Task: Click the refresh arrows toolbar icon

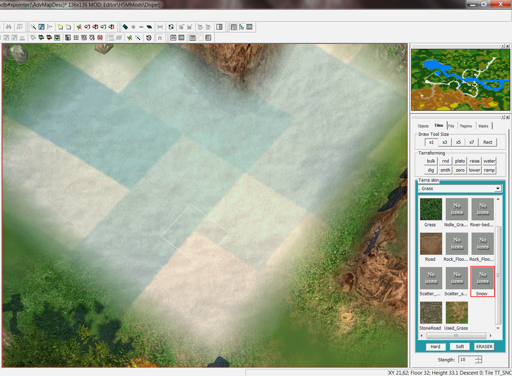Action: 171,27
